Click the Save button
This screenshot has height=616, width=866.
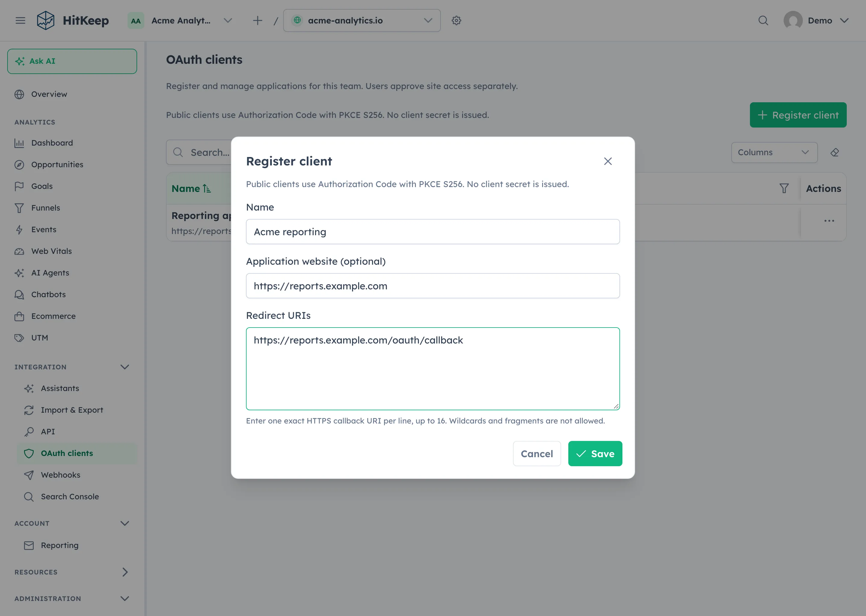[x=595, y=454]
